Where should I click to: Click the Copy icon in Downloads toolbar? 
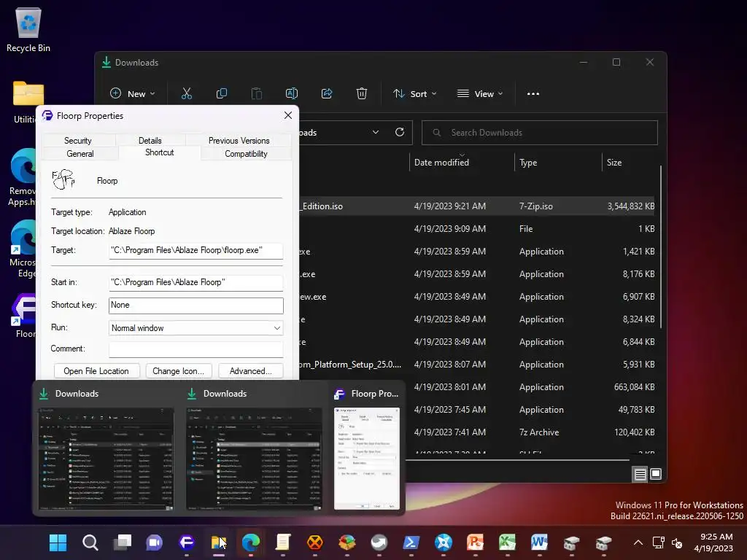pos(222,94)
